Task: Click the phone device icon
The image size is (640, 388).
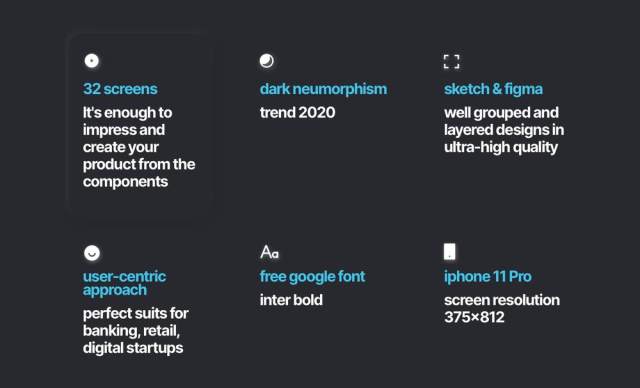Action: click(x=450, y=252)
